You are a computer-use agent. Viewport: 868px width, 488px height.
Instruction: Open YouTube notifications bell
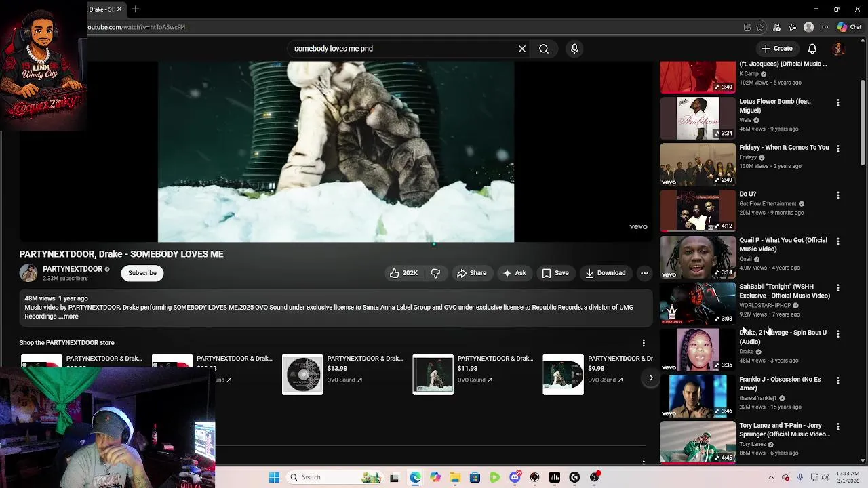(812, 49)
